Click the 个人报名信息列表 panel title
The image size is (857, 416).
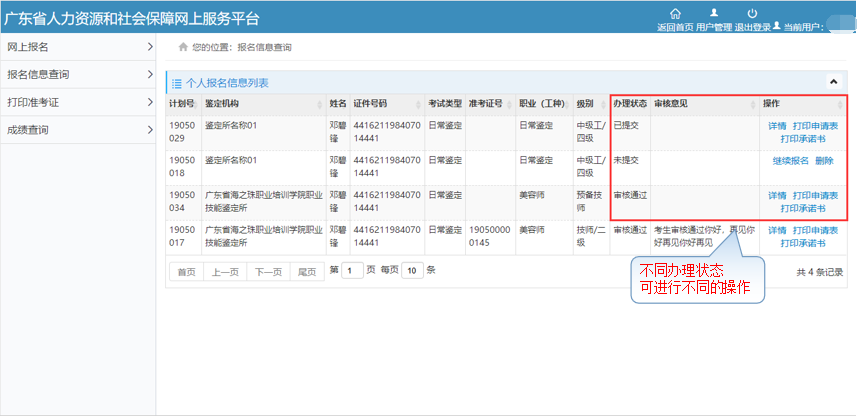point(227,84)
